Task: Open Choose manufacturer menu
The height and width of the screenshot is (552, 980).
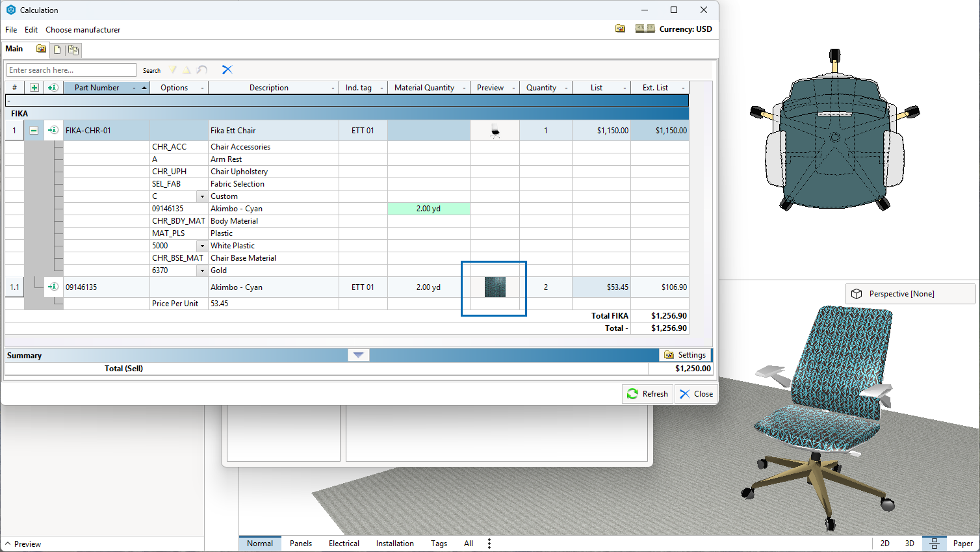Action: click(x=83, y=30)
